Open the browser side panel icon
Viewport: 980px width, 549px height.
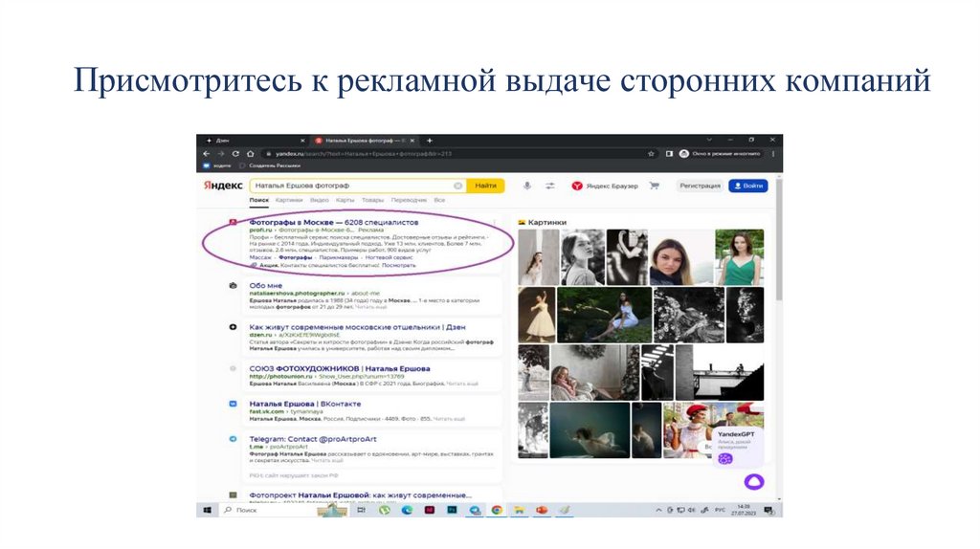[x=669, y=153]
